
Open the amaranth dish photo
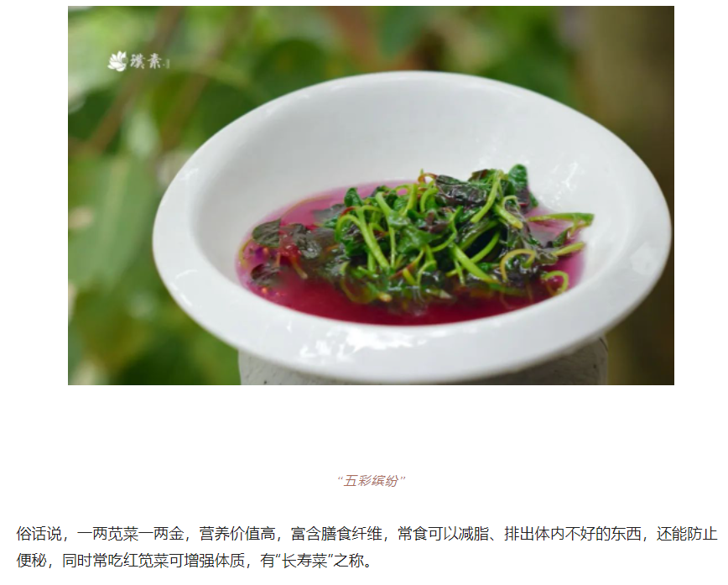[371, 196]
